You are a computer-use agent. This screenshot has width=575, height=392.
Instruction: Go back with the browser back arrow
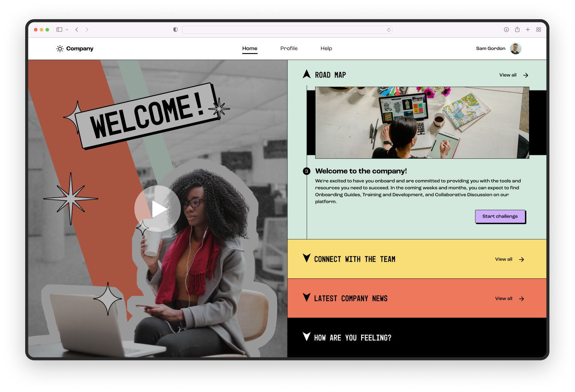[x=77, y=30]
